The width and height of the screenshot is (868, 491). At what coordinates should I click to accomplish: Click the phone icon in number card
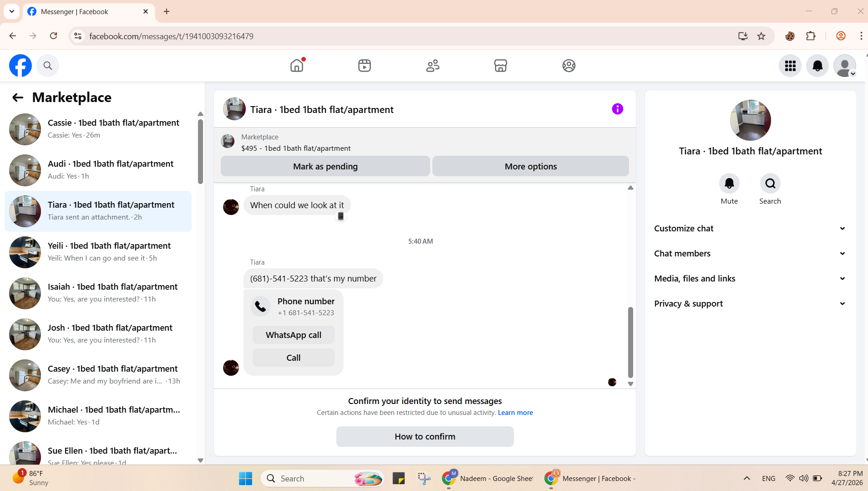[x=260, y=307]
